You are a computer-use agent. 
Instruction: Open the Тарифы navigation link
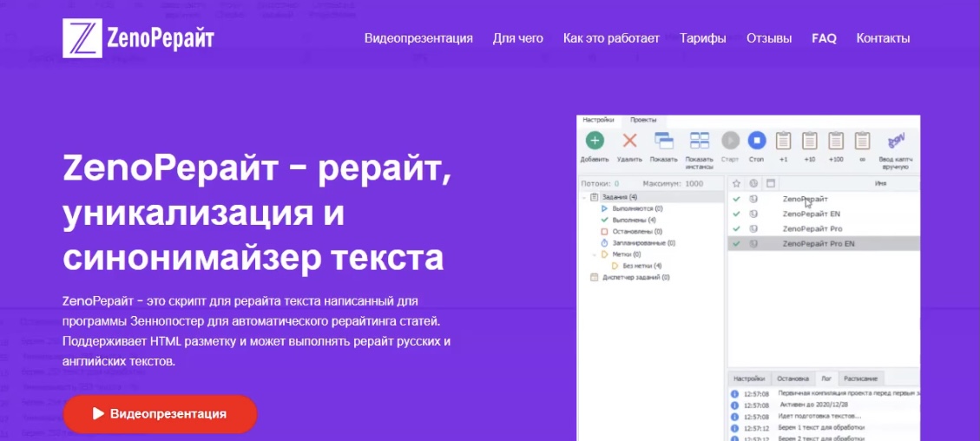pos(703,38)
